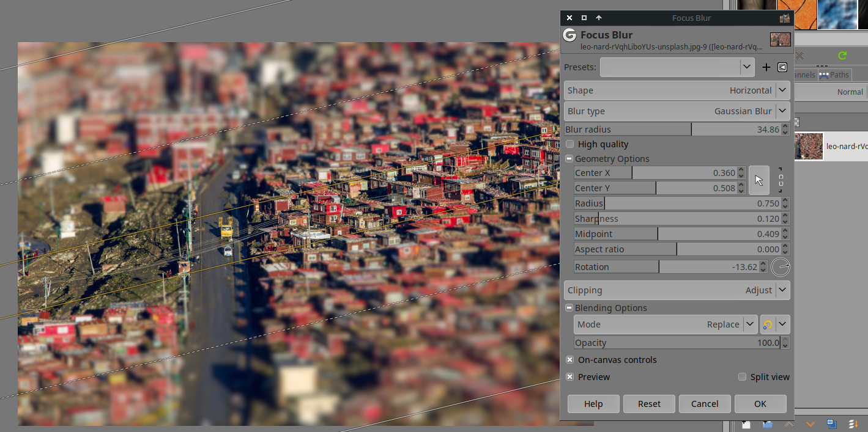Turn on Split view
Image resolution: width=868 pixels, height=432 pixels.
click(x=742, y=377)
